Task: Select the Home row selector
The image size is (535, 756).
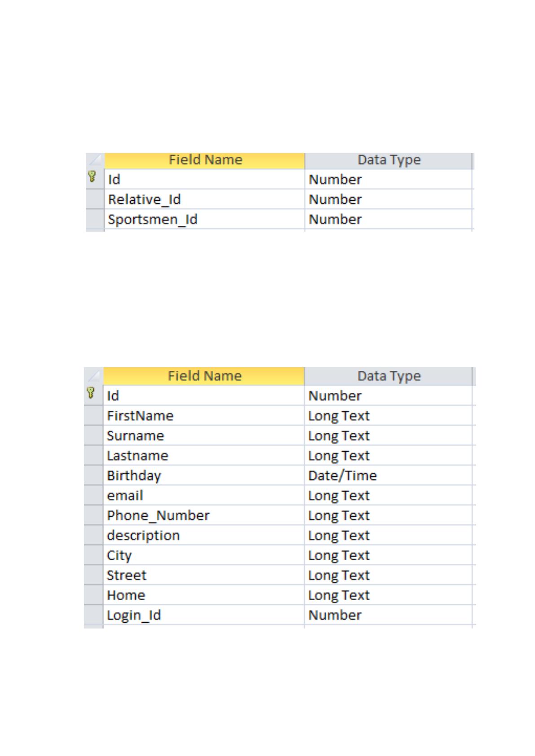Action: point(94,595)
